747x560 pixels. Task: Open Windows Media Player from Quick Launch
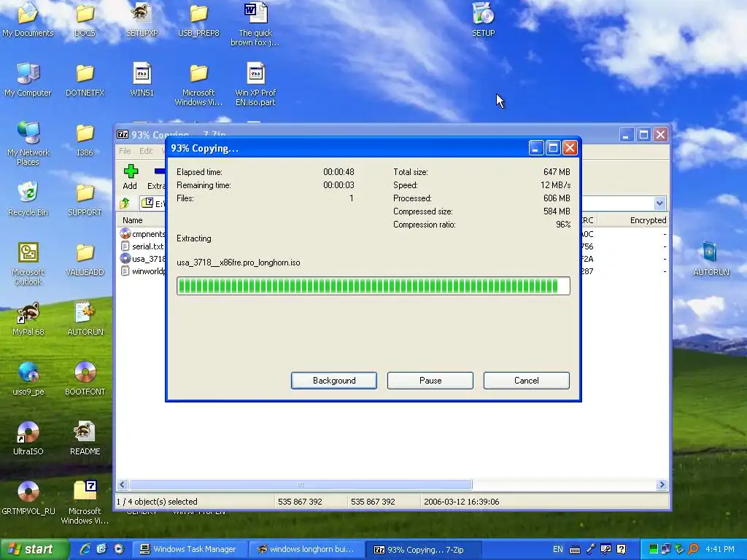pos(119,549)
